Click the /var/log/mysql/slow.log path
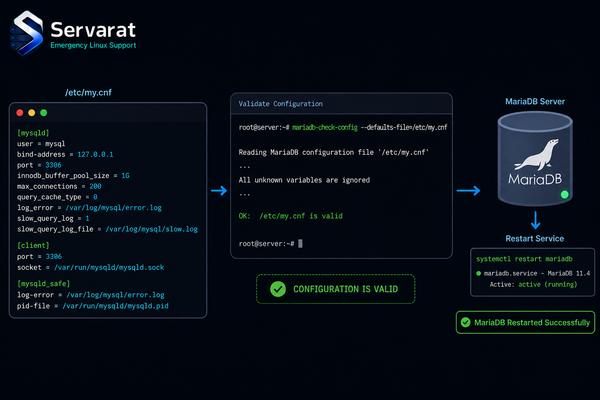The height and width of the screenshot is (400, 600). point(152,229)
